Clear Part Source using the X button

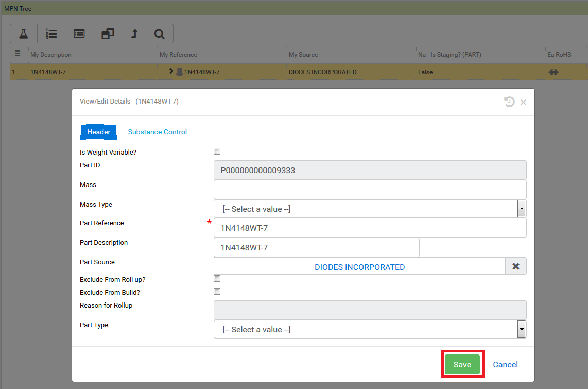click(x=516, y=266)
